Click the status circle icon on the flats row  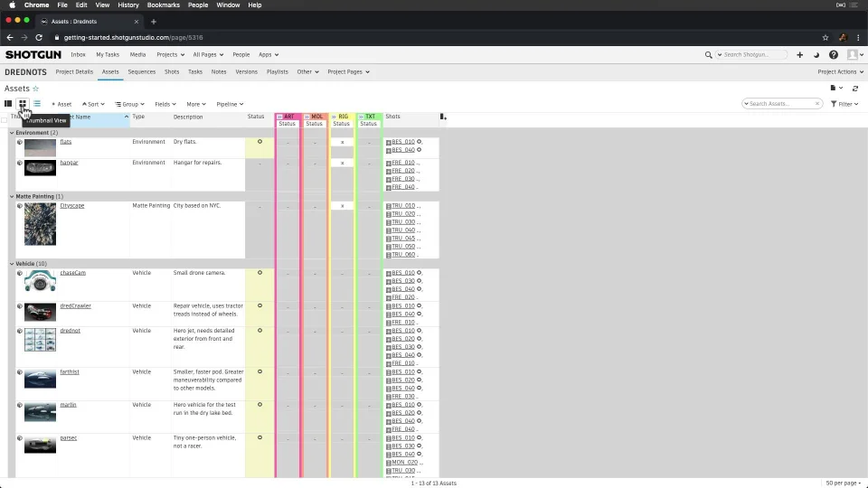[259, 142]
